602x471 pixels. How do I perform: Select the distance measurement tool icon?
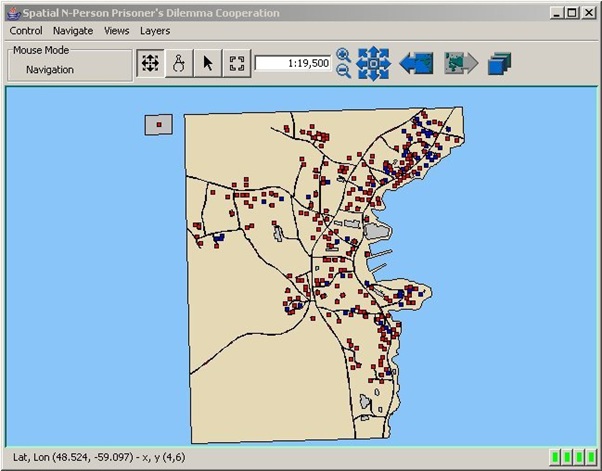click(179, 63)
